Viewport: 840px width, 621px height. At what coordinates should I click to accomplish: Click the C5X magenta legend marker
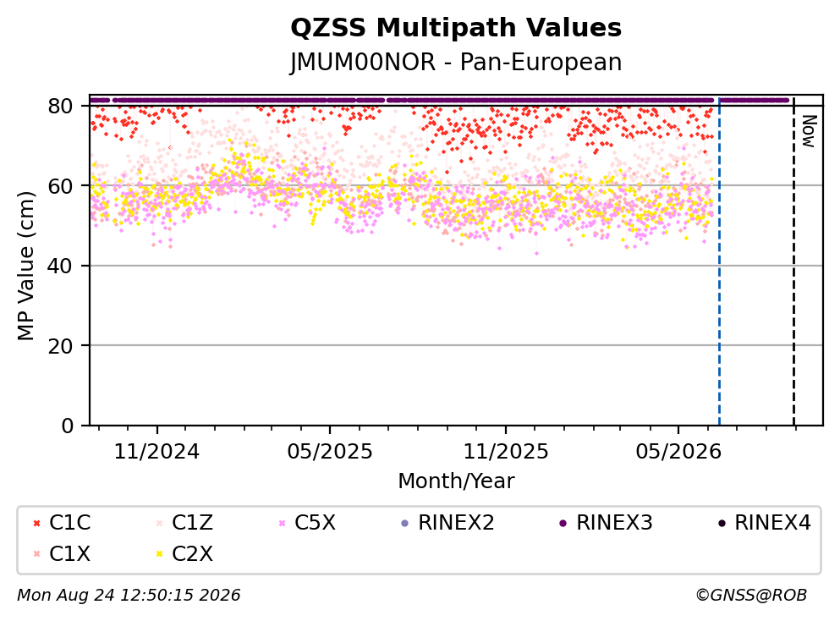(283, 523)
